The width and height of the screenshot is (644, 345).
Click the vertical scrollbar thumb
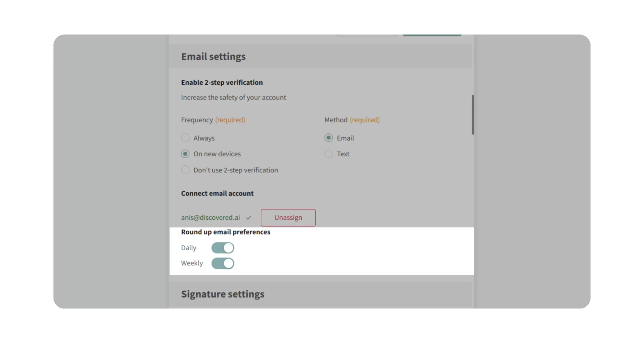tap(473, 115)
